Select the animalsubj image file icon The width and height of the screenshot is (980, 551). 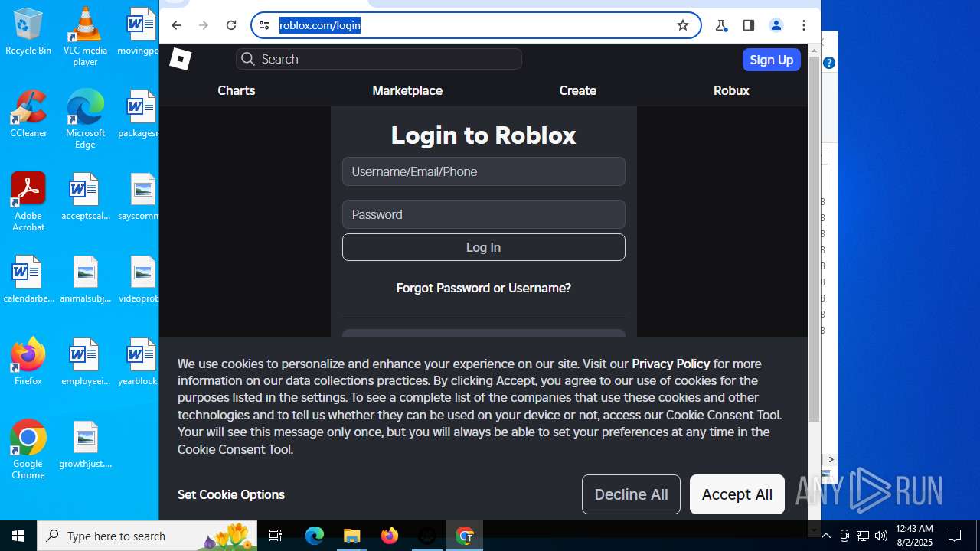tap(85, 279)
